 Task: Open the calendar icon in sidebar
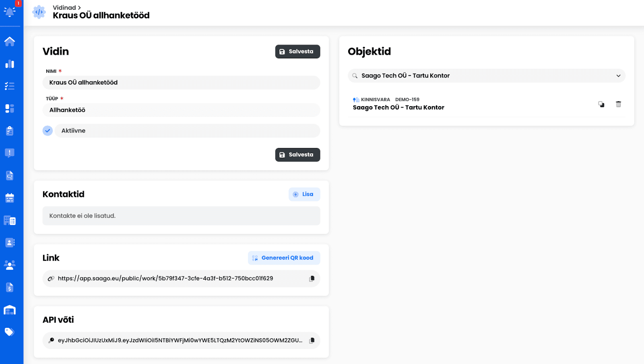click(10, 198)
